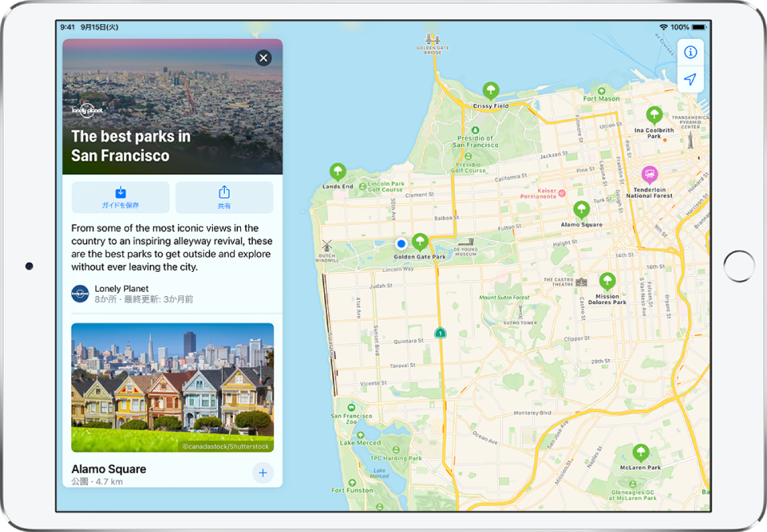Tap the Transamerica Pyramid landmark icon

pyautogui.click(x=690, y=140)
